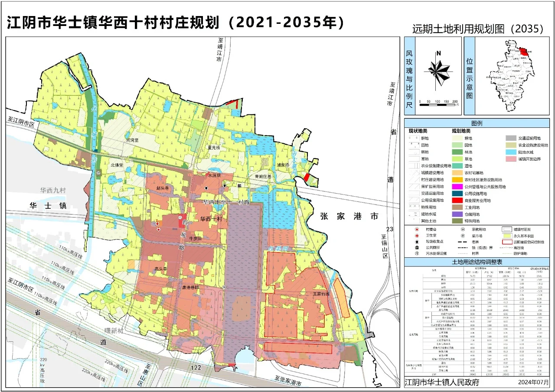Click the main map title text
The width and height of the screenshot is (555, 392).
(x=176, y=23)
